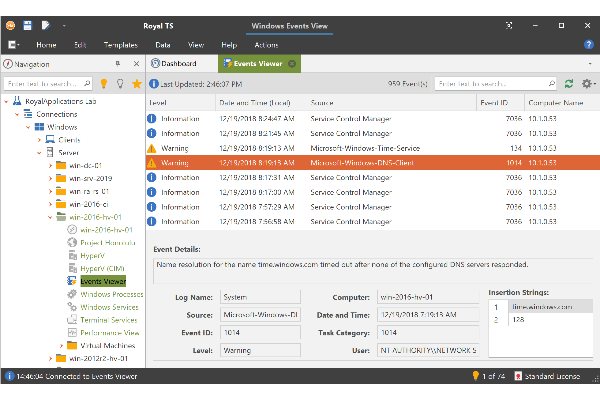The image size is (600, 400).
Task: Toggle the outlined lightbulb filter in Navigation
Action: click(120, 84)
